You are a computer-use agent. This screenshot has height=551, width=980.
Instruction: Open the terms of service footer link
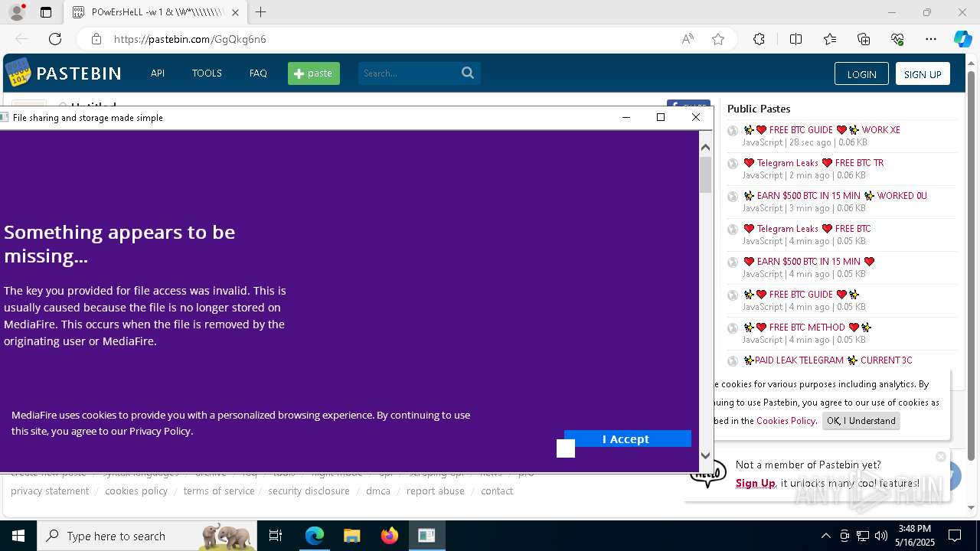point(219,491)
